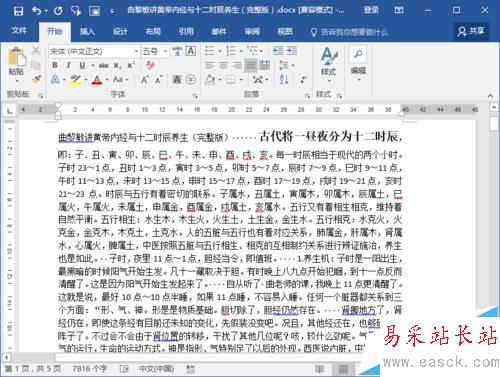Open the font size 五号 dropdown

[165, 51]
